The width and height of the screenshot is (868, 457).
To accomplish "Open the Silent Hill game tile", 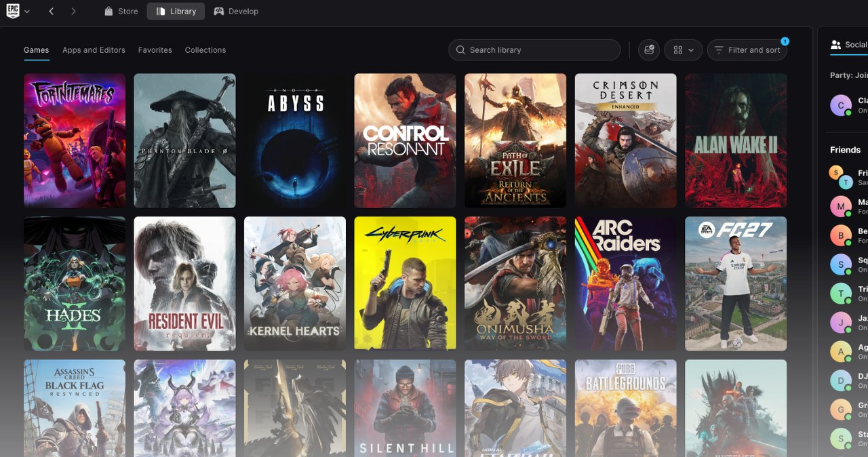I will [405, 408].
